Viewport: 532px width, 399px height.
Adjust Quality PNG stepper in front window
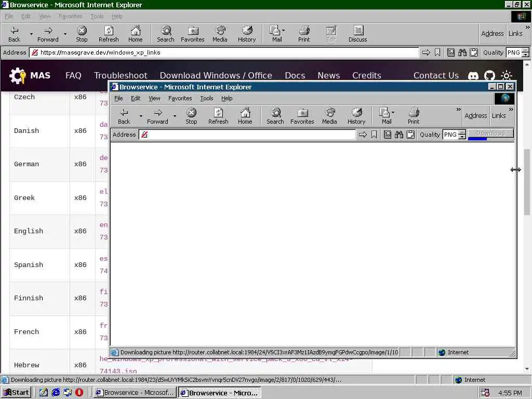[x=462, y=135]
